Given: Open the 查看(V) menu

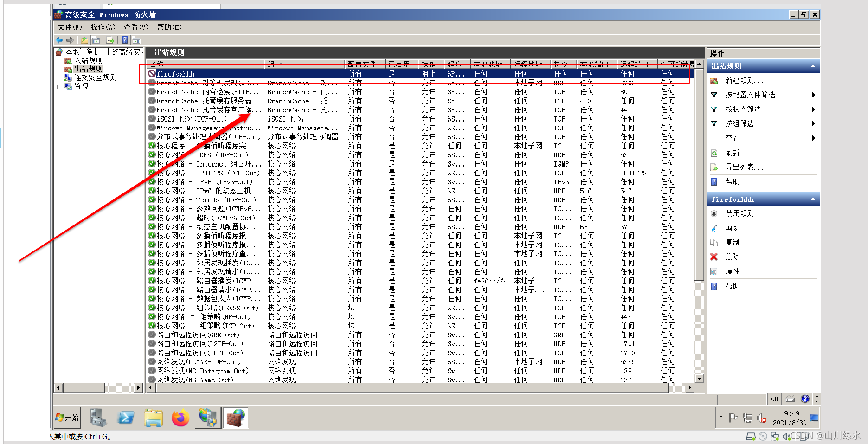Looking at the screenshot, I should tap(136, 27).
